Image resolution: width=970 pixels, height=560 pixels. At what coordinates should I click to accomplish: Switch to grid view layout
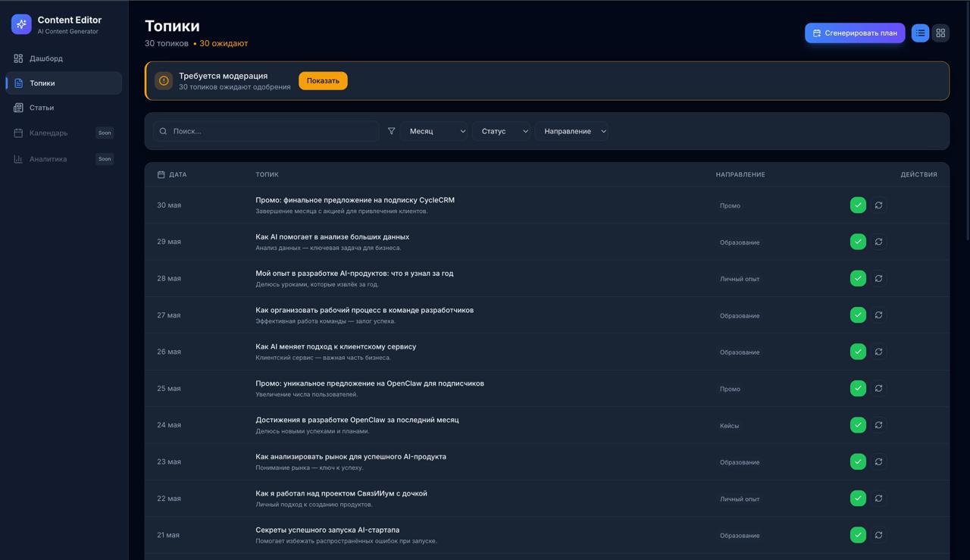(x=940, y=33)
